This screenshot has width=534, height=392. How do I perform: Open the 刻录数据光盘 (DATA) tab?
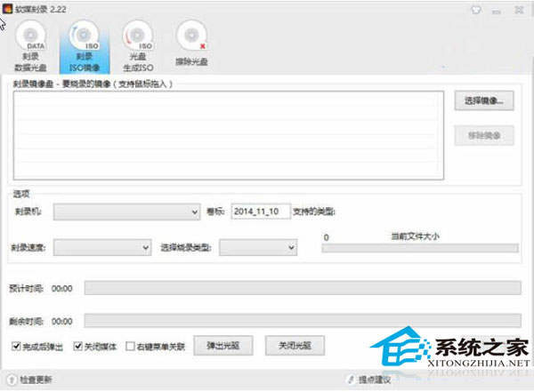point(30,46)
